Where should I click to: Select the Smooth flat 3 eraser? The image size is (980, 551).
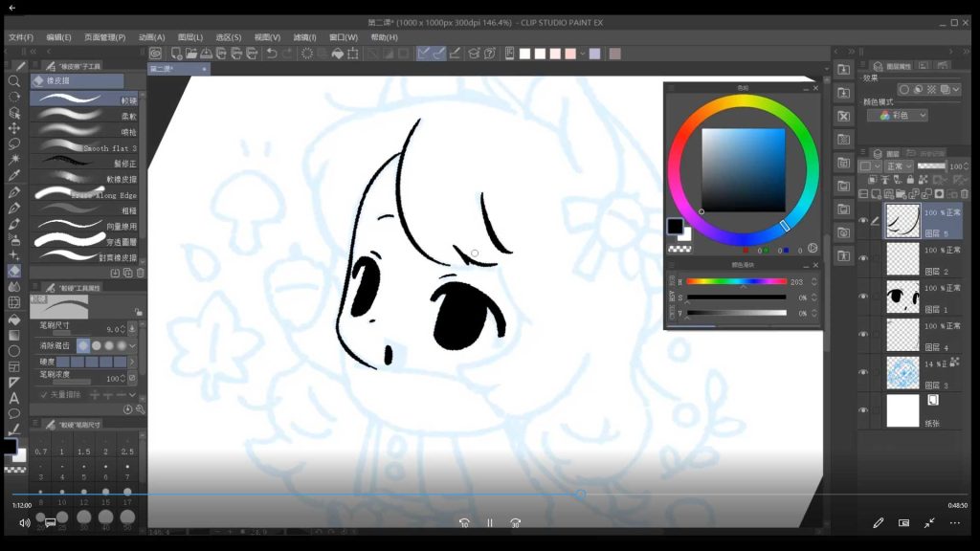tap(84, 147)
